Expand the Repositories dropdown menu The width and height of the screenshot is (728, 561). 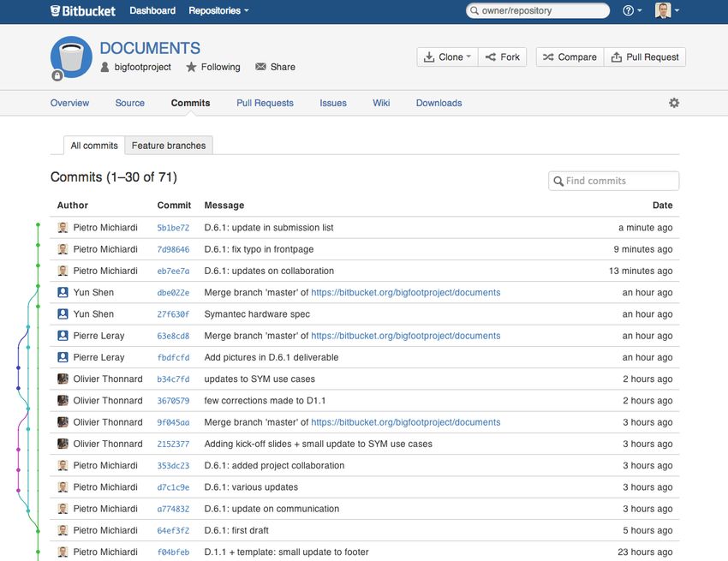tap(218, 10)
